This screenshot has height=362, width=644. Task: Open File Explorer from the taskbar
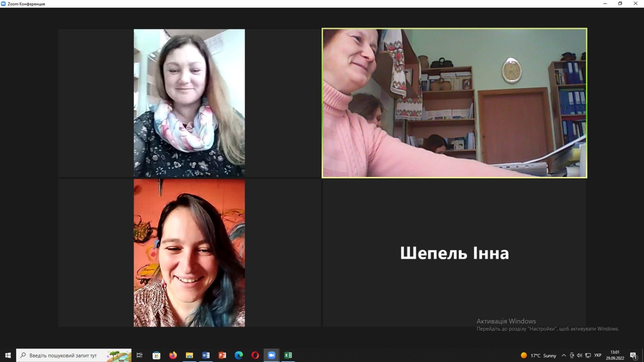coord(189,355)
